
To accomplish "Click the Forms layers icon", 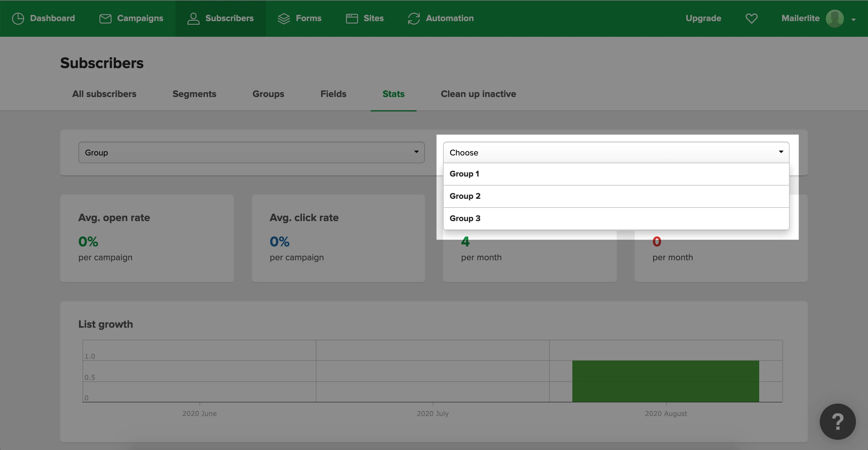I will point(284,19).
